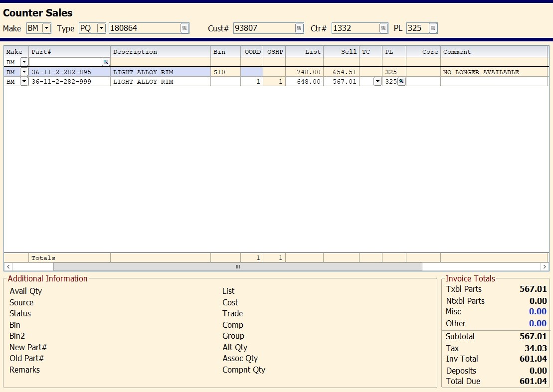Click the New Part# label
Screen dimensions: 553x392
(x=28, y=347)
